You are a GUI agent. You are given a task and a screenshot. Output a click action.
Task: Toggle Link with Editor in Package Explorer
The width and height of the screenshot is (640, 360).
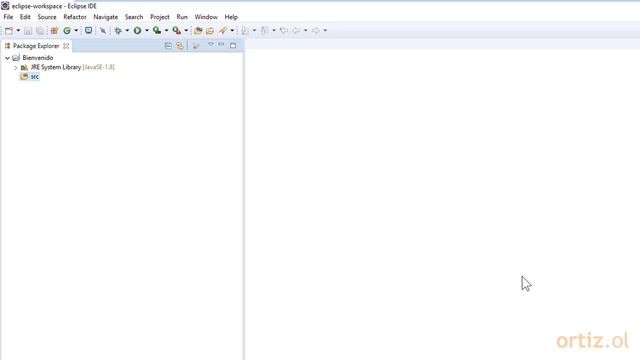(180, 46)
